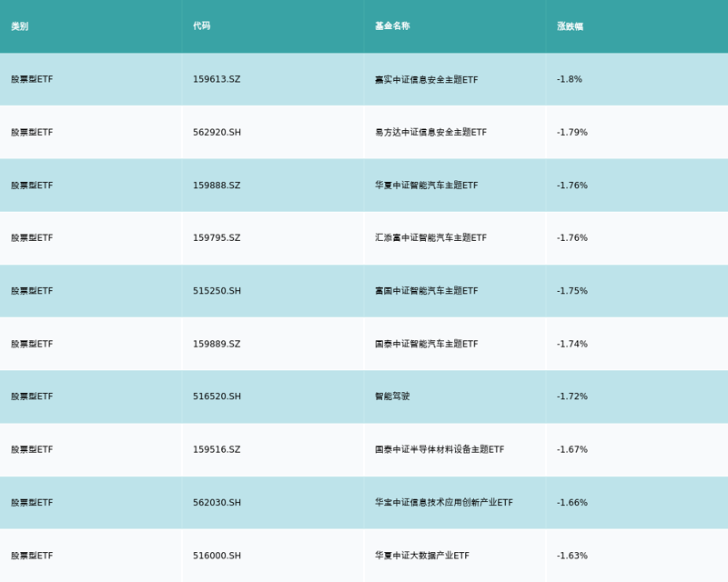Viewport: 728px width, 582px height.
Task: Click 国泰中证智能汽车主题ETF fund name
Action: tap(426, 344)
